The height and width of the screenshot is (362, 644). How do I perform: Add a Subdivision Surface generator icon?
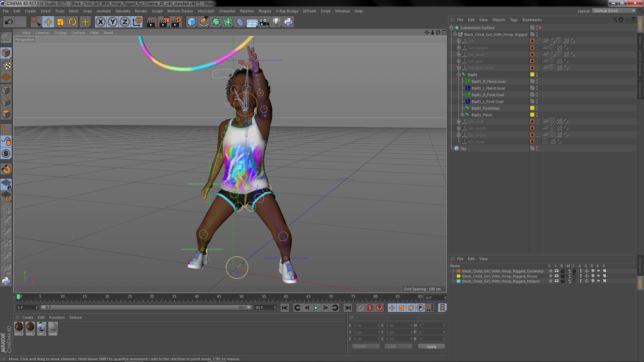pos(216,22)
